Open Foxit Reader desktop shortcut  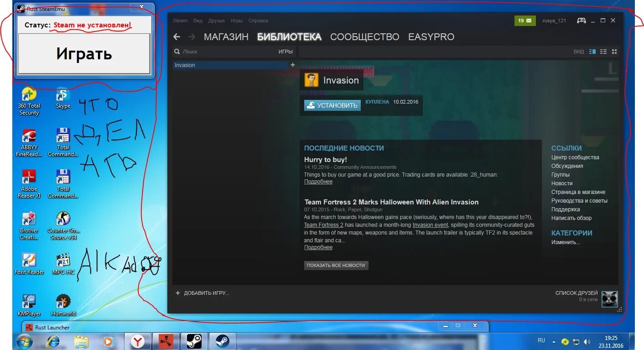29,264
